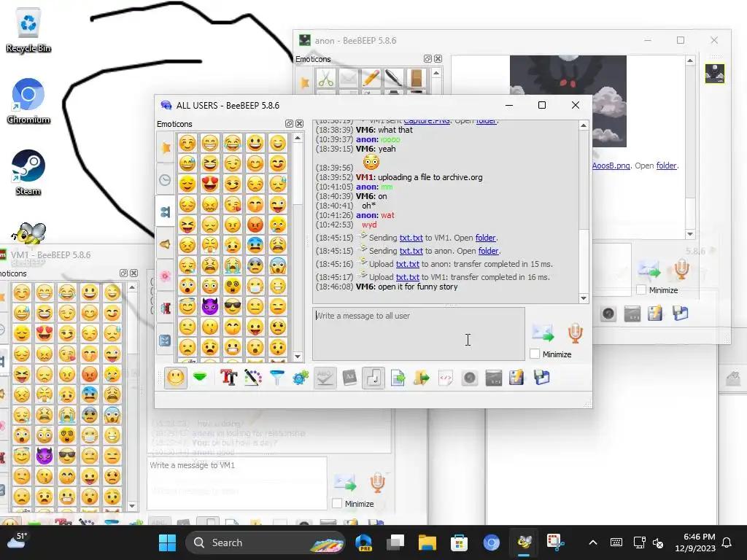Open the Windows Start menu
747x560 pixels.
tap(167, 542)
